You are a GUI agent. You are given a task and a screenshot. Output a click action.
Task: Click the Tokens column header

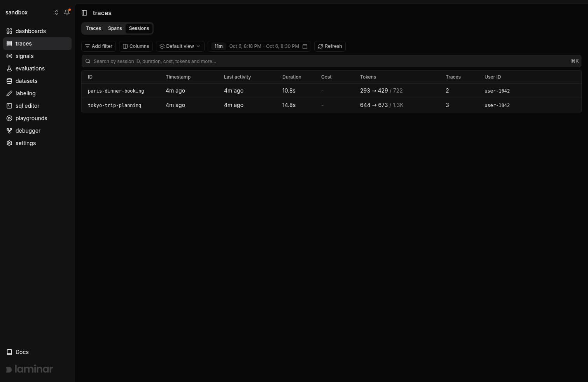368,77
